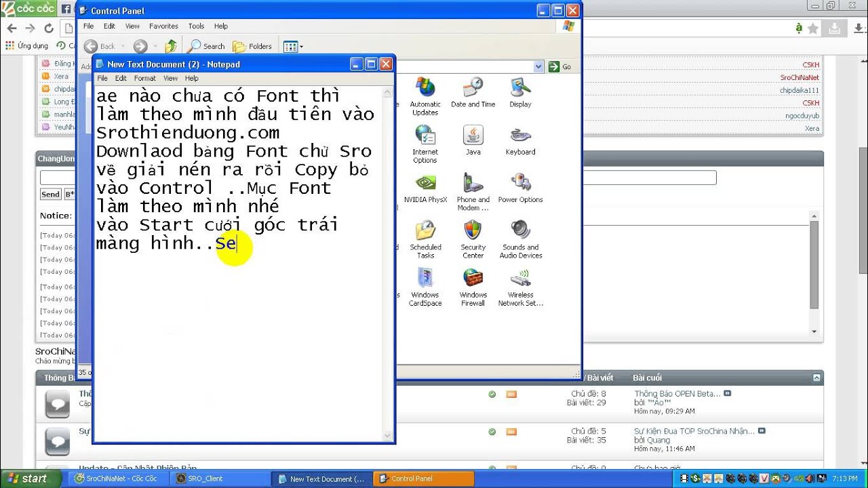The width and height of the screenshot is (868, 488).
Task: Click Notepad vertical scrollbar down arrow
Action: click(x=388, y=436)
